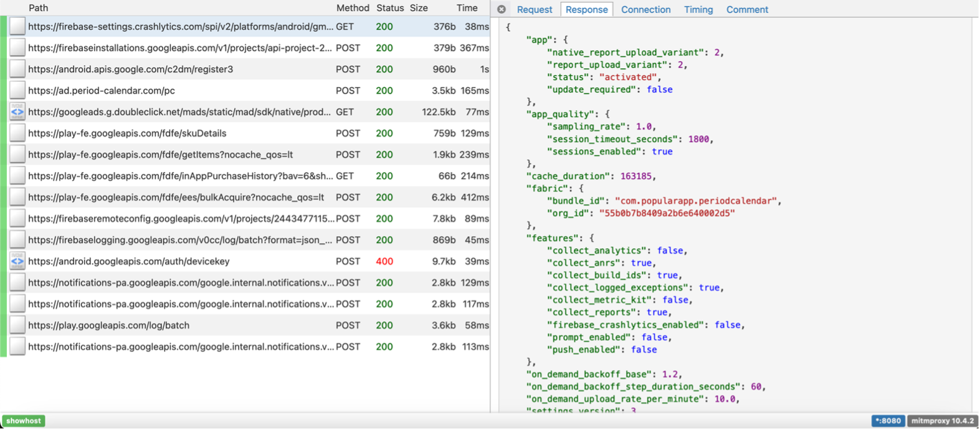The image size is (980, 430).
Task: Select the Timing tab
Action: pos(698,9)
